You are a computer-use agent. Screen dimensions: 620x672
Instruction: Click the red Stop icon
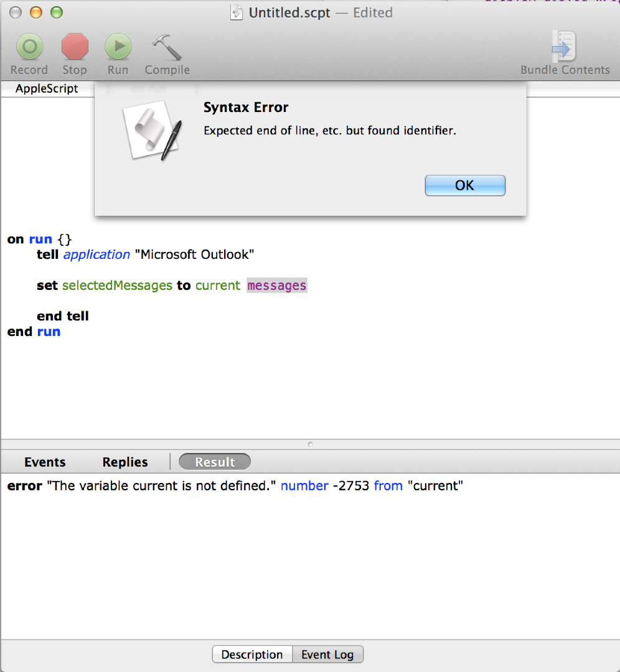point(75,46)
